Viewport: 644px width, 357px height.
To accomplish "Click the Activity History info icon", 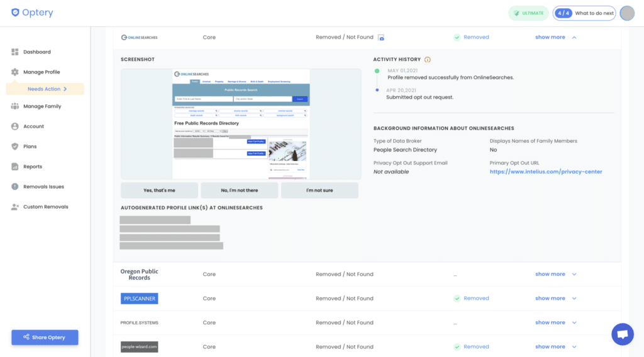I will point(428,60).
